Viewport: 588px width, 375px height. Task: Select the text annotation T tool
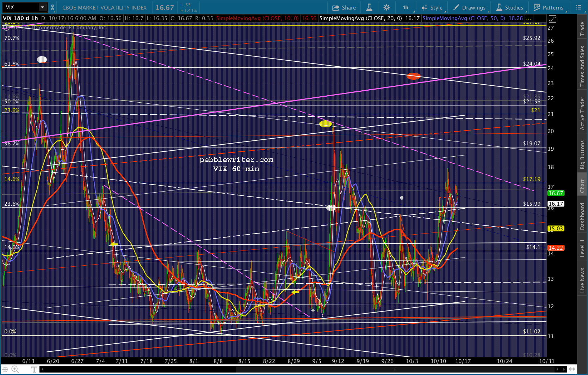(34, 369)
